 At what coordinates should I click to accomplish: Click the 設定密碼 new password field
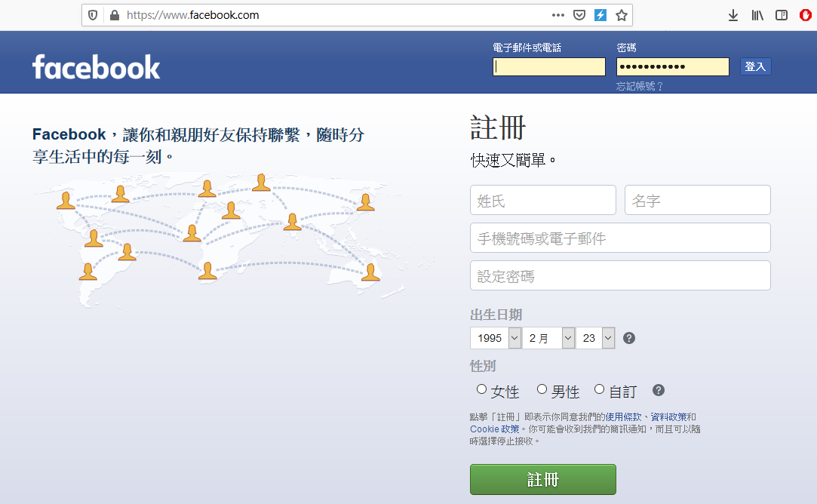[x=620, y=275]
